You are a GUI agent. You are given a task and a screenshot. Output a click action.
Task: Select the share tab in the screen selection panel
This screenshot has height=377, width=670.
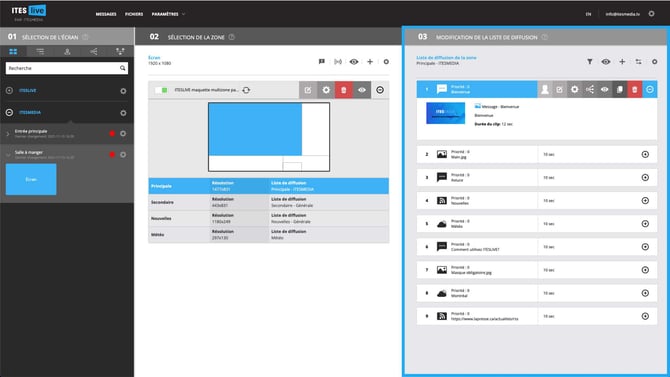[x=94, y=52]
